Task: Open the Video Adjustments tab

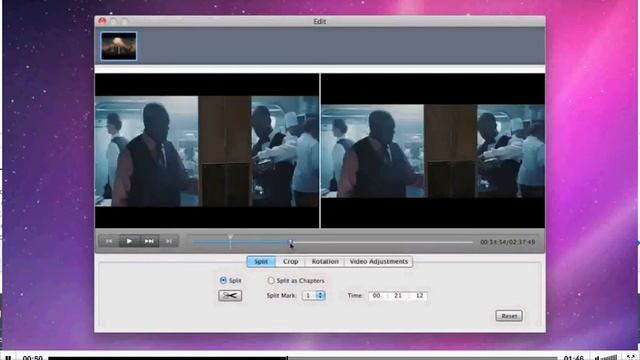Action: [379, 262]
